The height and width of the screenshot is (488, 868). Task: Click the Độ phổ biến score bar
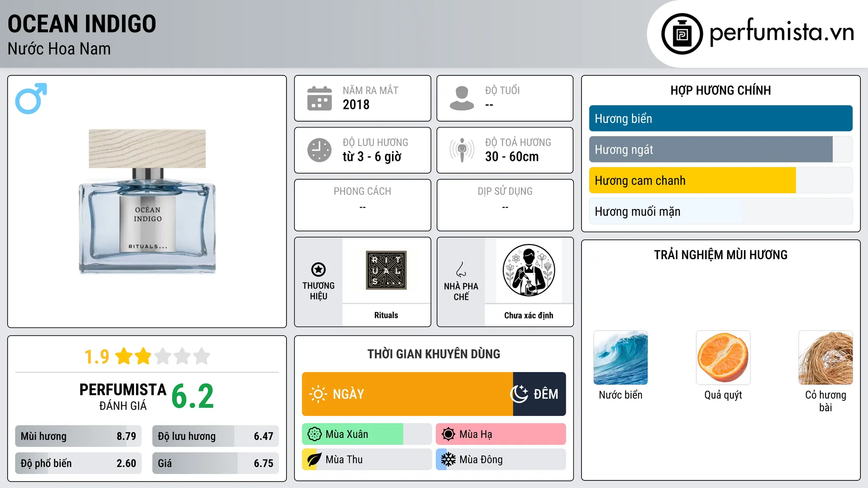tap(78, 463)
